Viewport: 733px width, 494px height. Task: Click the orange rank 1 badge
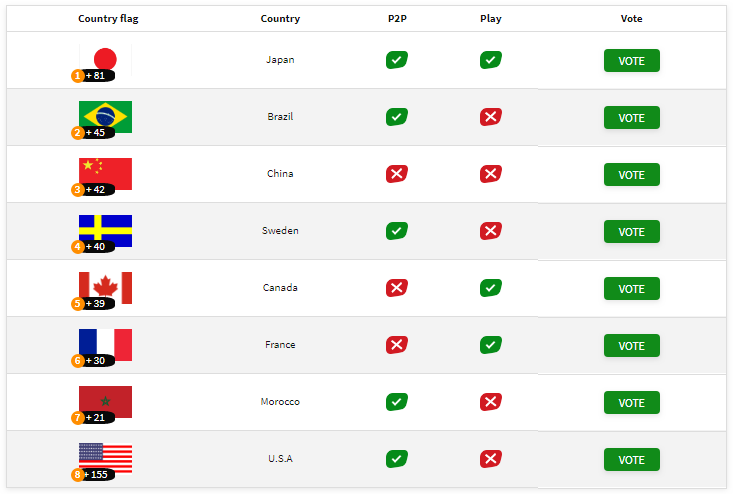[78, 76]
